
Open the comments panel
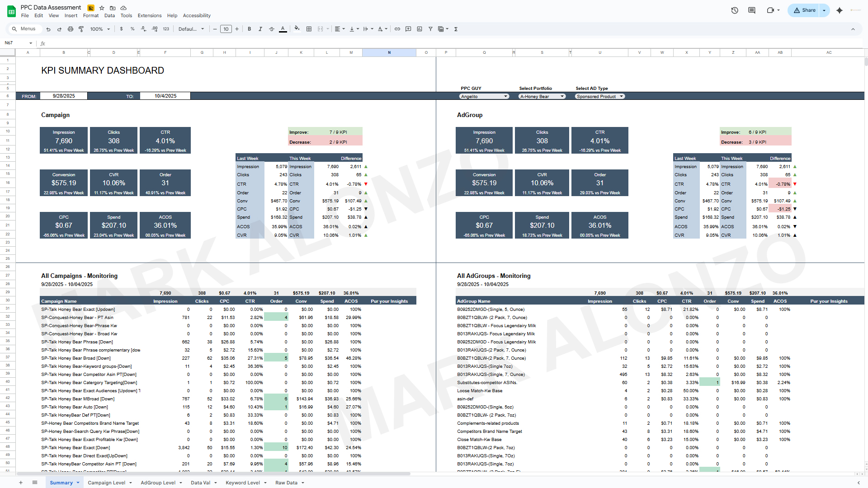[x=752, y=10]
